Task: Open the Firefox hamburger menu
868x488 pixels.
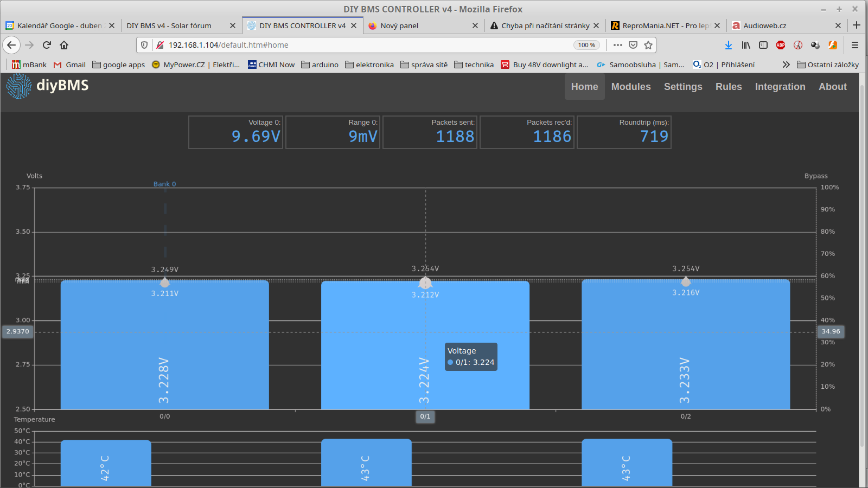Action: pos(854,45)
